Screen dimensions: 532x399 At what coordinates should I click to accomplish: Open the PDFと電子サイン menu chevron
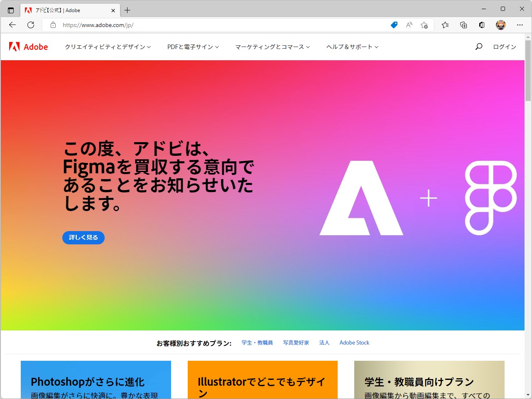click(193, 47)
